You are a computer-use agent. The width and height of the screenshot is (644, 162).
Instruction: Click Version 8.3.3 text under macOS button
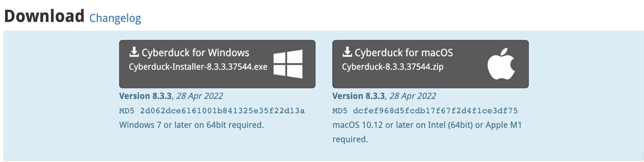[358, 96]
